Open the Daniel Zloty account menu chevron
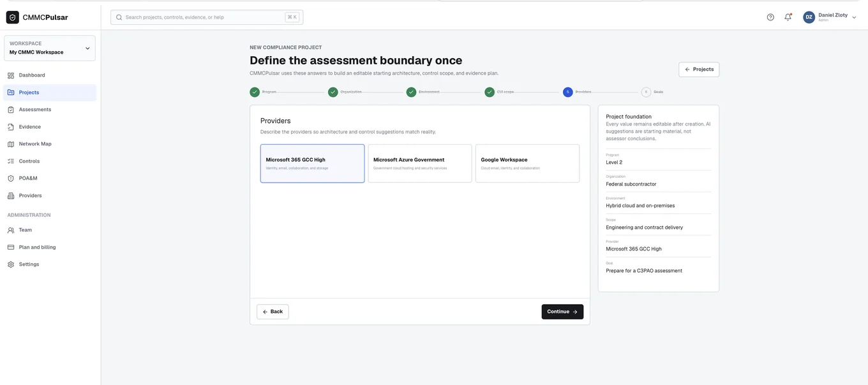868x385 pixels. [x=854, y=18]
